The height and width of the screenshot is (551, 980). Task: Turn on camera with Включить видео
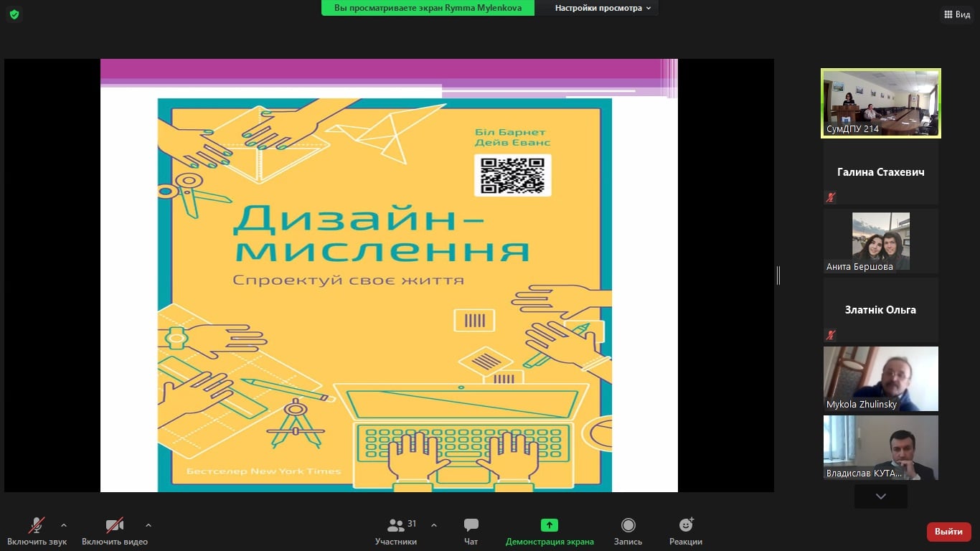point(115,532)
